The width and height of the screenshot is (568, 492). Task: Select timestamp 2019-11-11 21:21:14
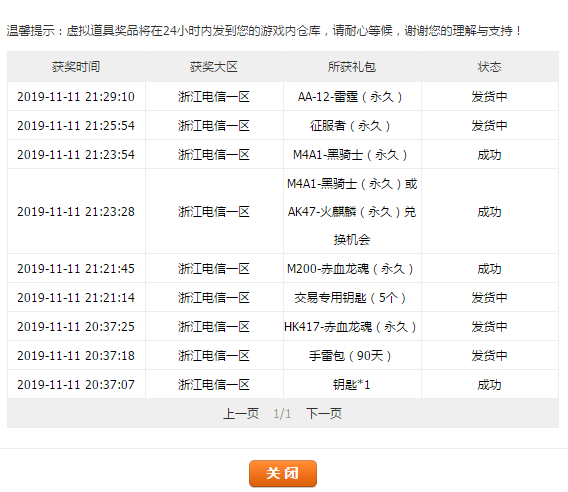tap(76, 297)
